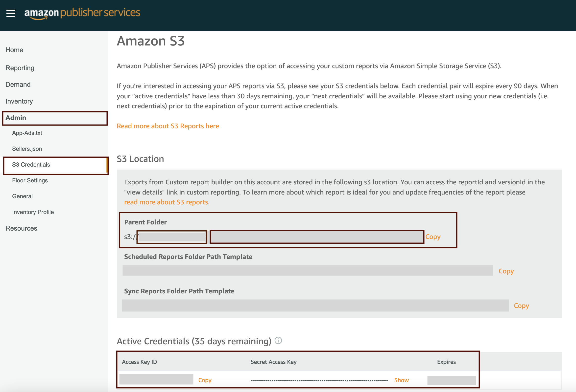
Task: Open the Sellers.json settings
Action: click(x=27, y=149)
